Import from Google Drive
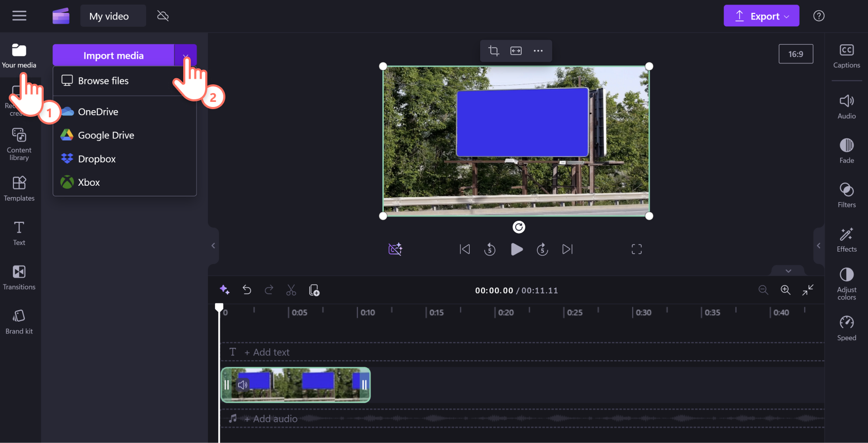Screen dimensions: 868x443 (125, 135)
